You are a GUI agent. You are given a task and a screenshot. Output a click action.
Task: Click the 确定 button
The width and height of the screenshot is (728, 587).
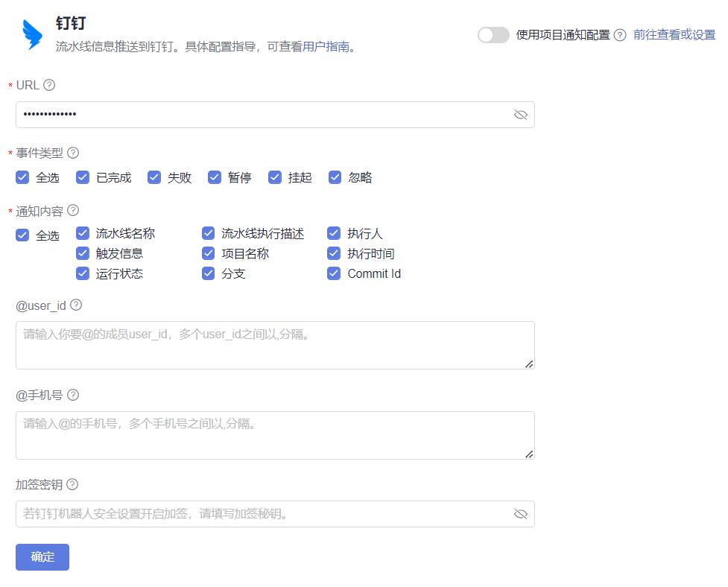point(42,557)
